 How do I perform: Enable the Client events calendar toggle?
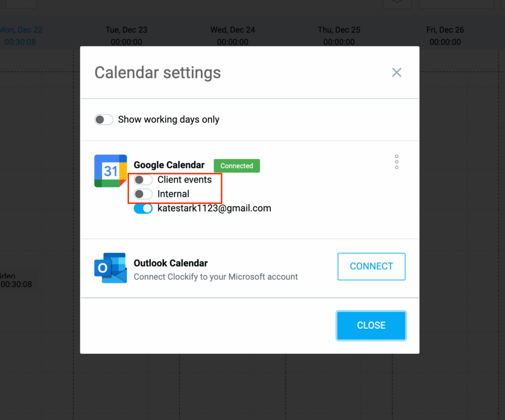click(x=143, y=180)
